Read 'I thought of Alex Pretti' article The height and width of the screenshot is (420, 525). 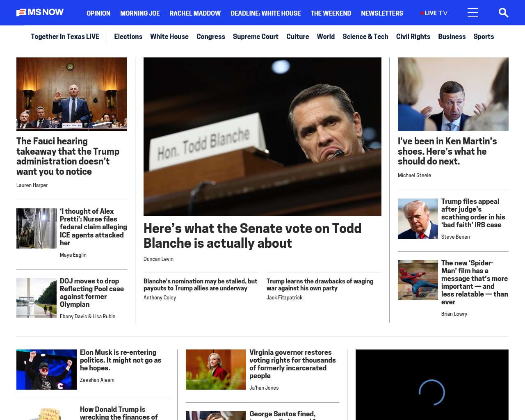pos(94,227)
